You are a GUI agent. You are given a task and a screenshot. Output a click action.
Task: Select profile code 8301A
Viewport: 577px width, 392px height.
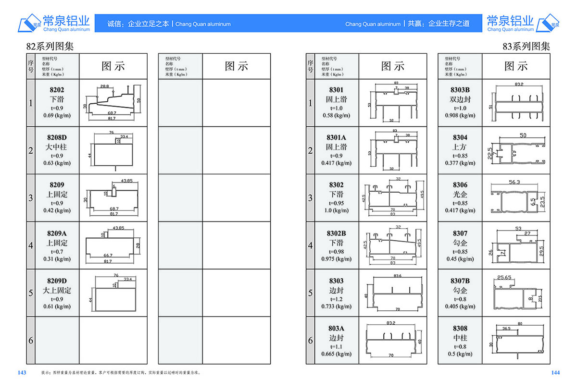coord(337,137)
